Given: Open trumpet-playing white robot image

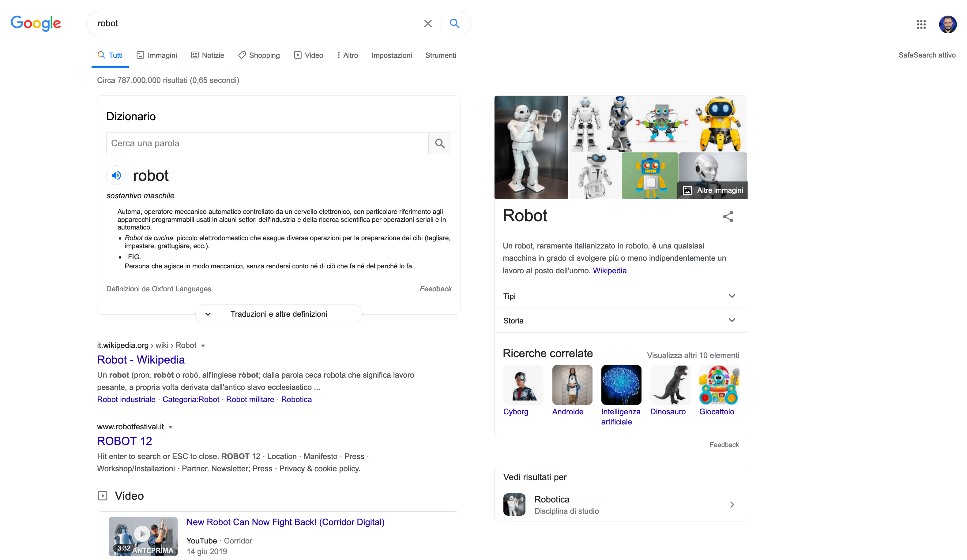Looking at the screenshot, I should pyautogui.click(x=531, y=147).
